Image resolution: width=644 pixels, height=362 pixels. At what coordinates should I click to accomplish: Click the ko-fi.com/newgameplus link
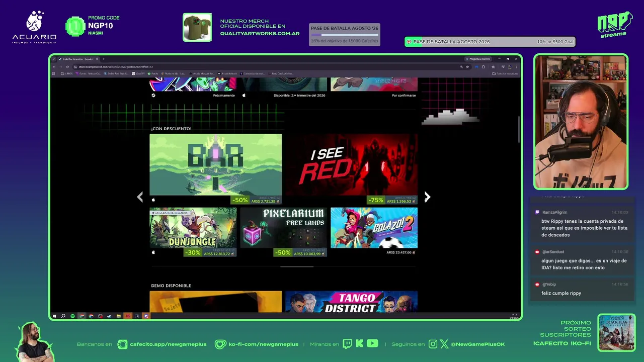pos(264,344)
